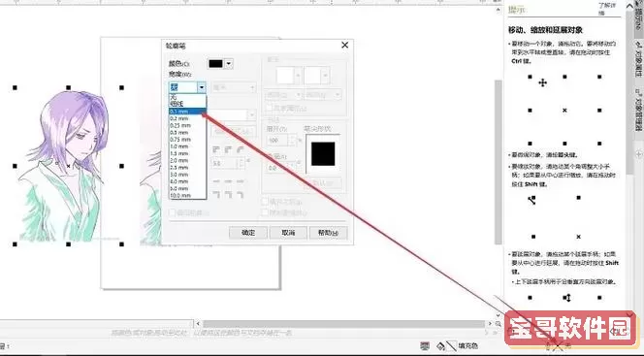Toggle overprint outline checkbox at dialog bottom-left

click(172, 212)
